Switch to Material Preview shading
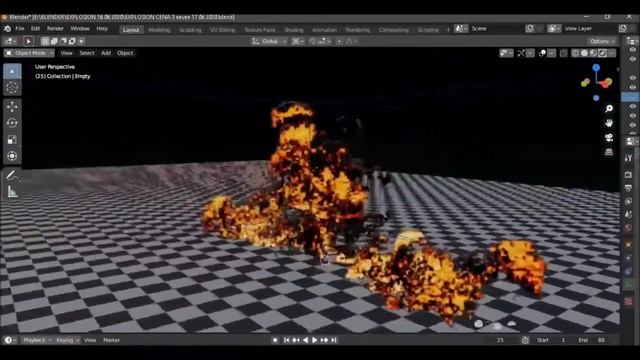Viewport: 640px width, 360px height. [x=593, y=53]
